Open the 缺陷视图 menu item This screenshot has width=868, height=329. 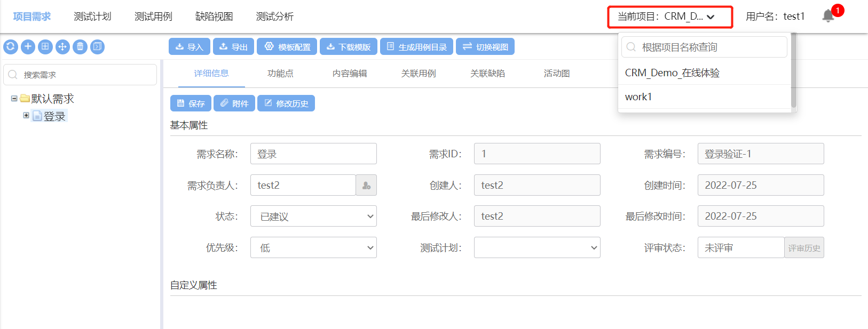(214, 17)
